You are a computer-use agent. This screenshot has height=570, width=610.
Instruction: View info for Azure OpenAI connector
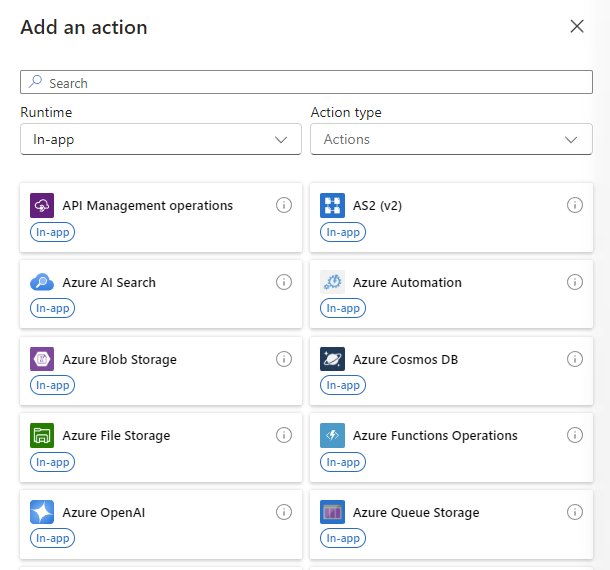pos(284,512)
